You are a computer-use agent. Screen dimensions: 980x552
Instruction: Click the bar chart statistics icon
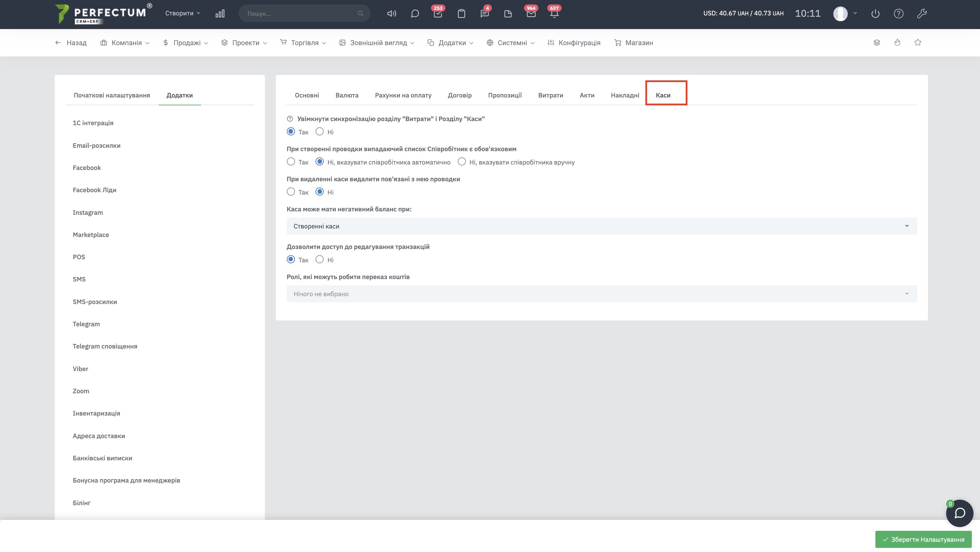[x=220, y=14]
